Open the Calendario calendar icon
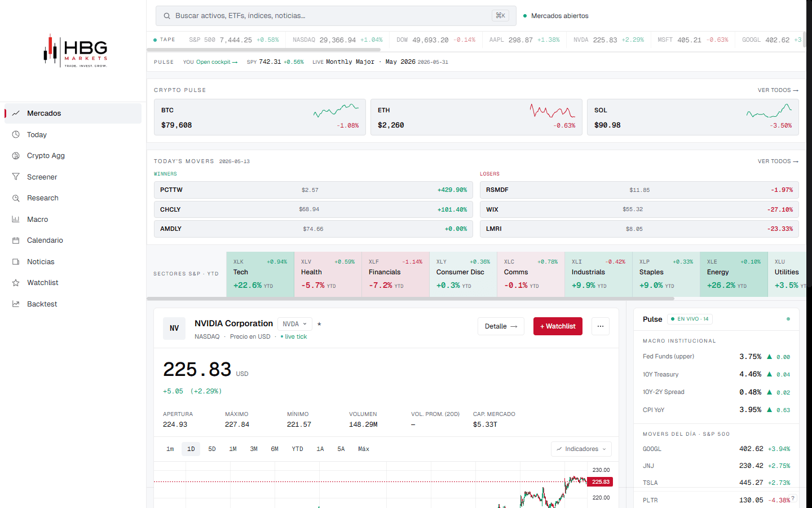 coord(16,240)
